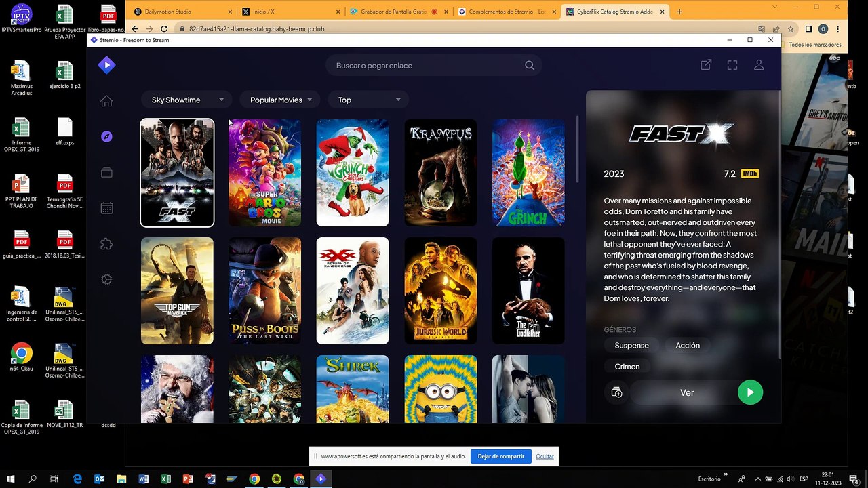Open Word from the taskbar
This screenshot has width=868, height=488.
(143, 479)
